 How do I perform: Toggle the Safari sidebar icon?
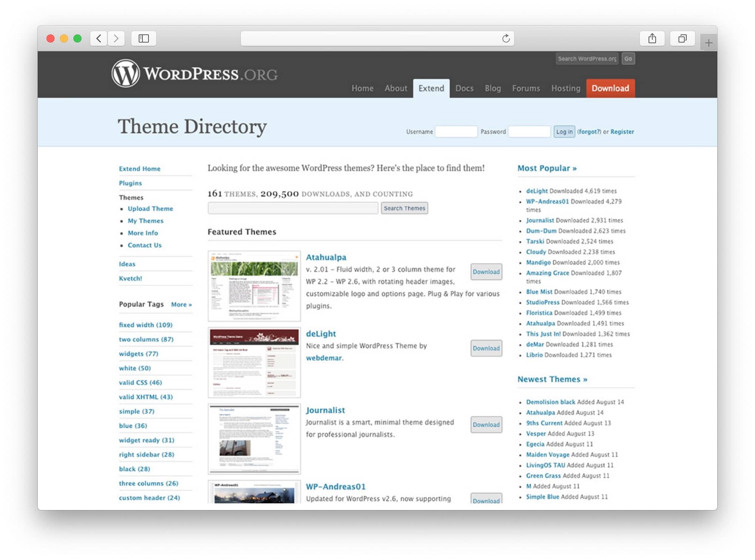(144, 39)
